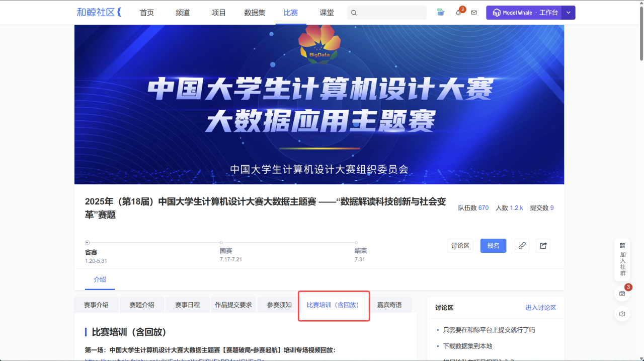
Task: Select the 比赛 navigation item
Action: [x=291, y=13]
